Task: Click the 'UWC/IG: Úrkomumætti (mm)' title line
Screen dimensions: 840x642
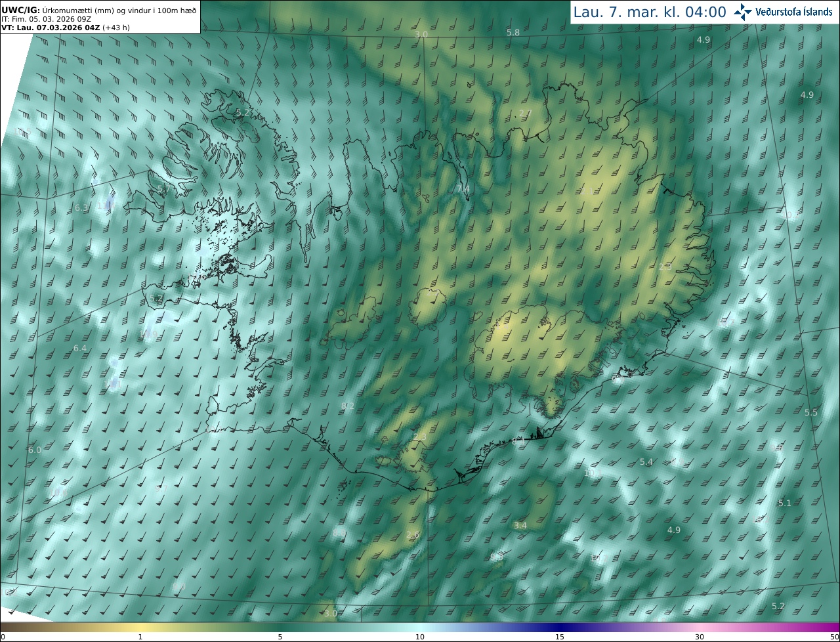Action: (x=99, y=10)
